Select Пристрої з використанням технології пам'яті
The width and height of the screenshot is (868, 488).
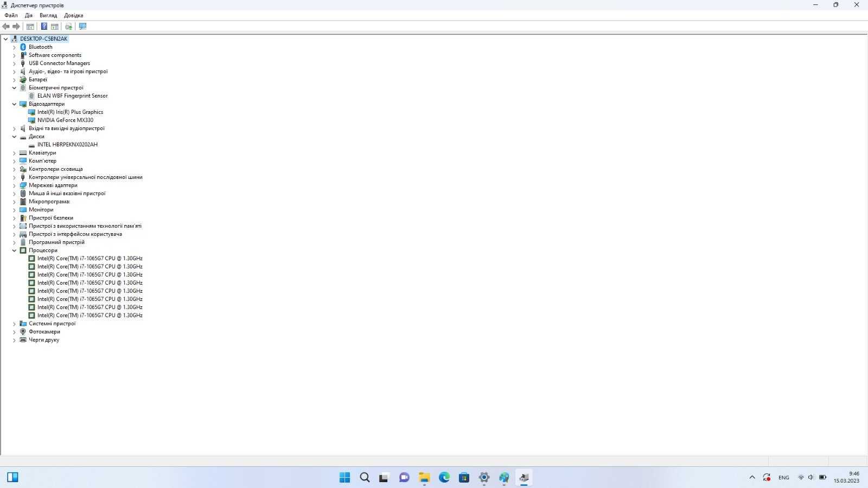coord(85,226)
